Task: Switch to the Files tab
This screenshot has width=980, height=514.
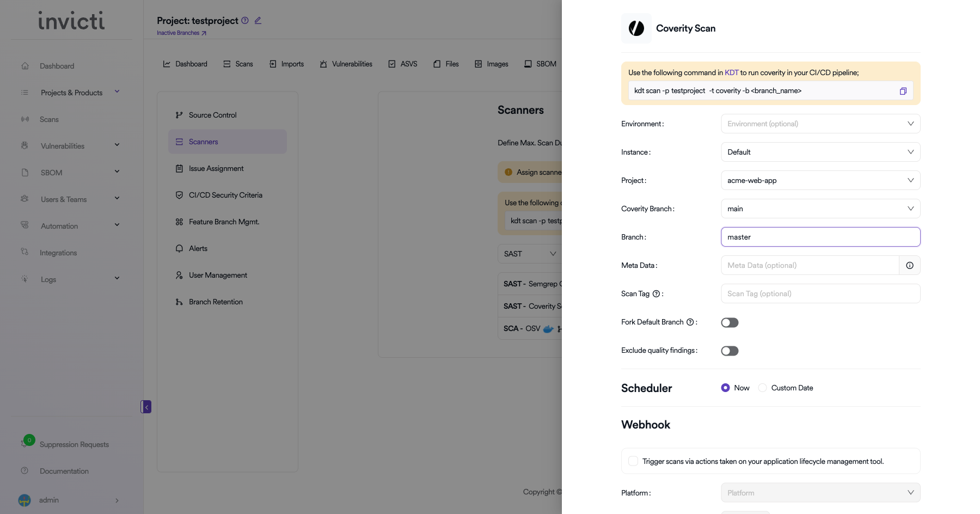Action: [446, 64]
